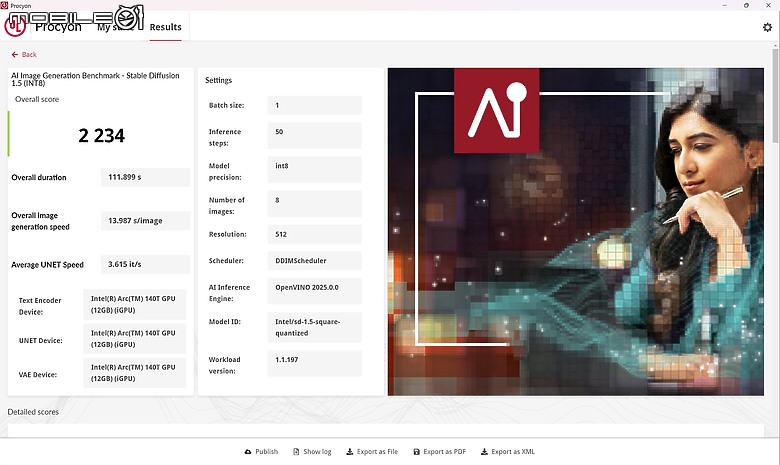Click the Back arrow icon

pos(15,55)
